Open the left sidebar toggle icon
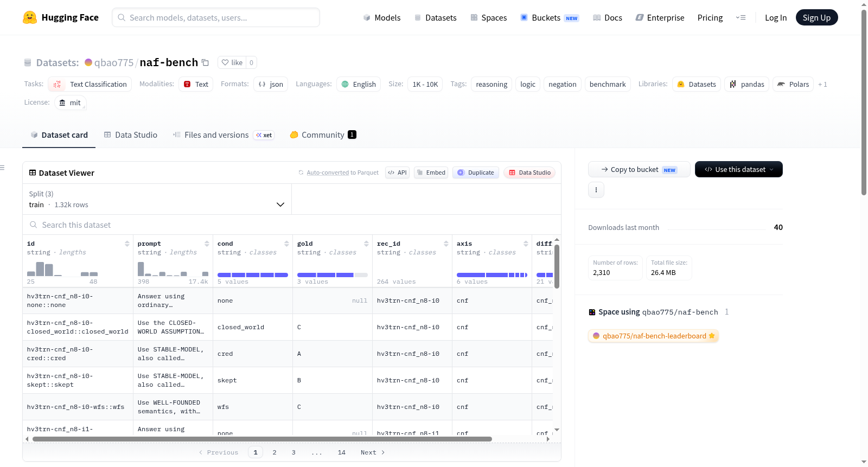868x467 pixels. click(x=2, y=168)
